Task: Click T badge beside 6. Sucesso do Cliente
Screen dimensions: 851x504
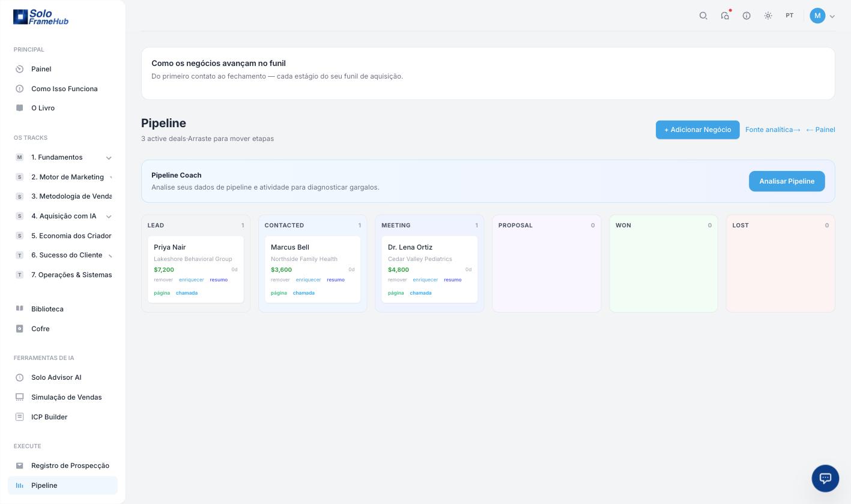Action: click(x=19, y=255)
